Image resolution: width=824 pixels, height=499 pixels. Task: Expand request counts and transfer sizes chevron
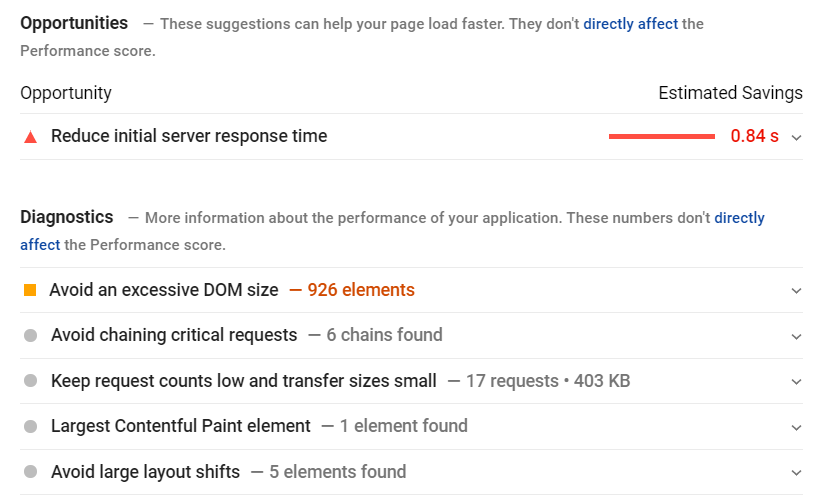click(x=796, y=382)
